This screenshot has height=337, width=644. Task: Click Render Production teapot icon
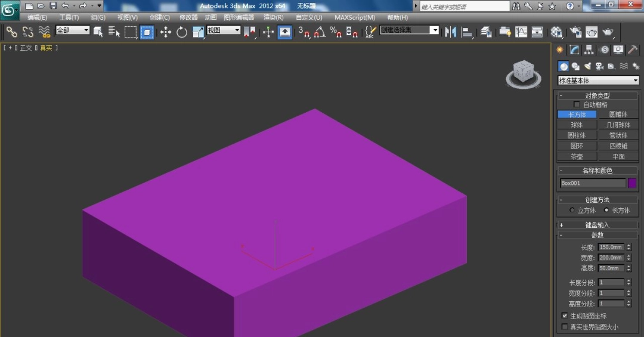click(608, 32)
